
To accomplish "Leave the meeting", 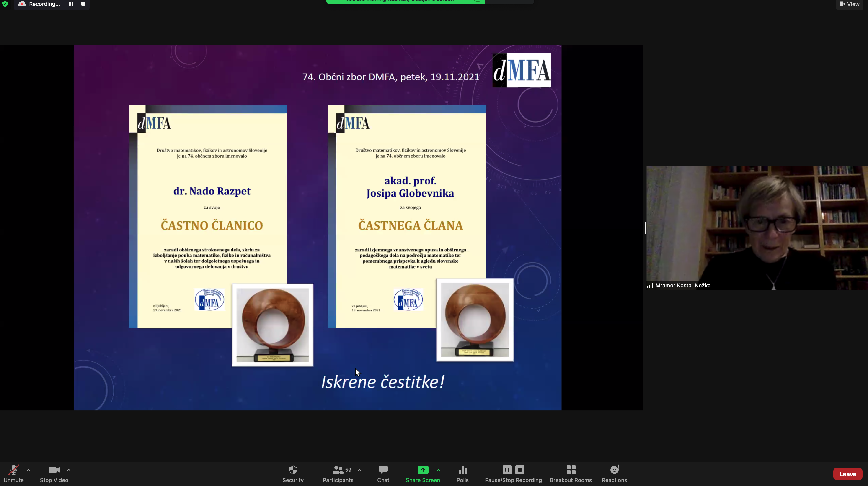I will (x=847, y=474).
